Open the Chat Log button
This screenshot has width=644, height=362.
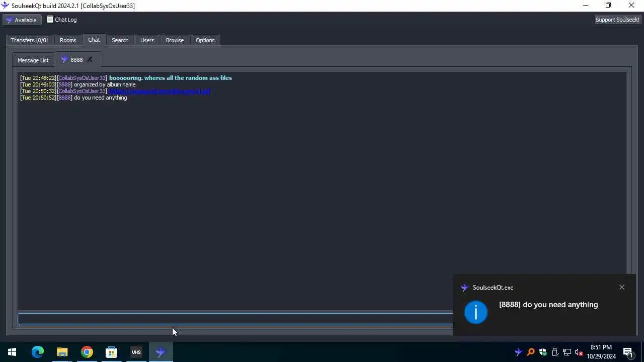[x=62, y=20]
